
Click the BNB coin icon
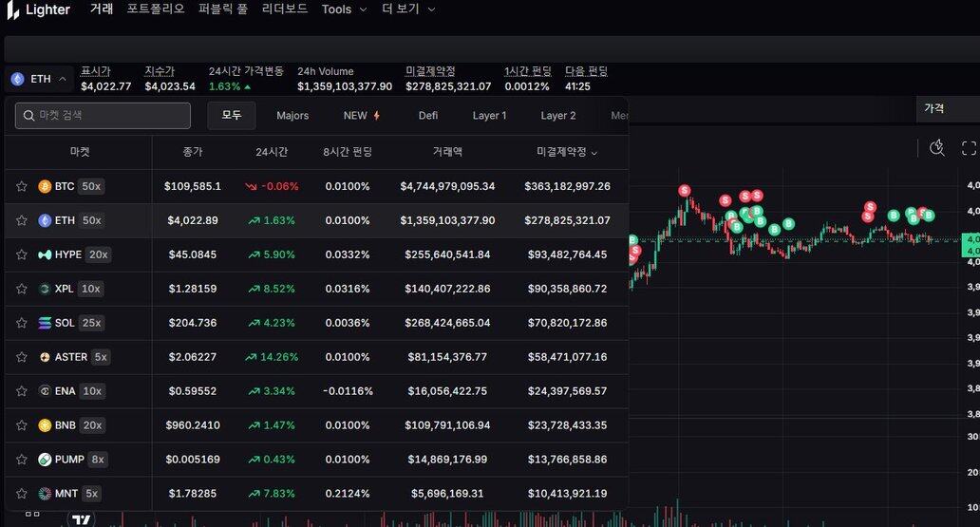click(x=45, y=425)
